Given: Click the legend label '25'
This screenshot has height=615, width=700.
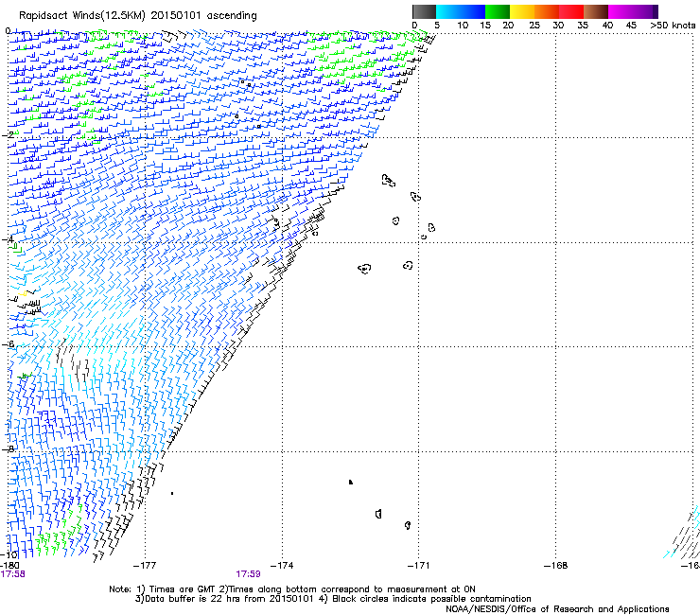Looking at the screenshot, I should point(534,26).
